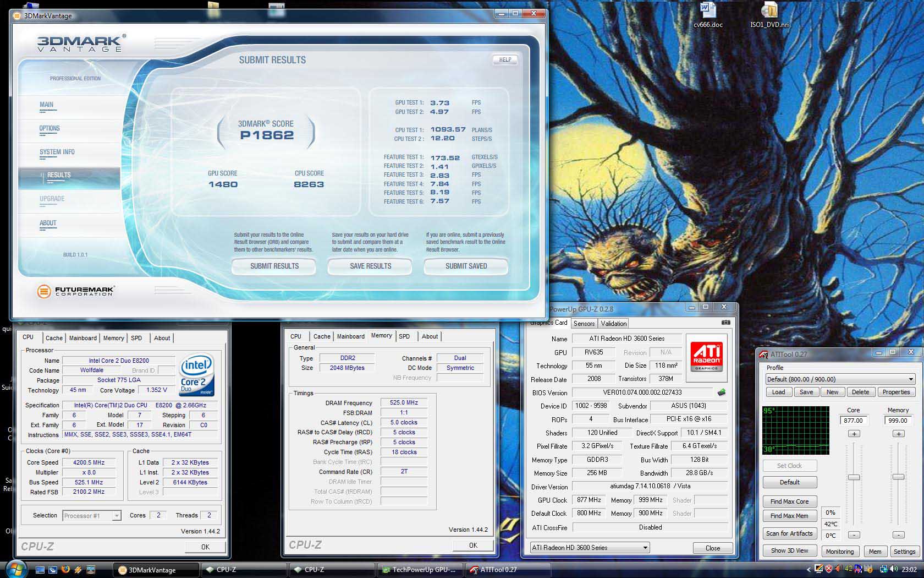
Task: Decrease Memory clock with minus button
Action: 898,535
